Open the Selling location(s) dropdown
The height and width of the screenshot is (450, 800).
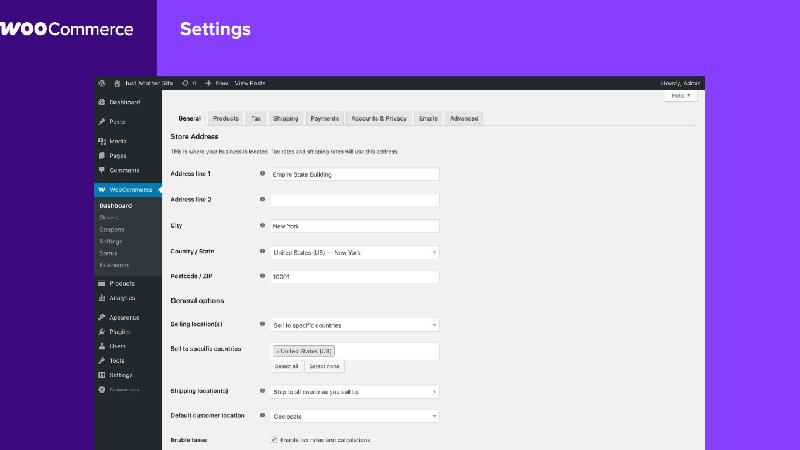[355, 325]
